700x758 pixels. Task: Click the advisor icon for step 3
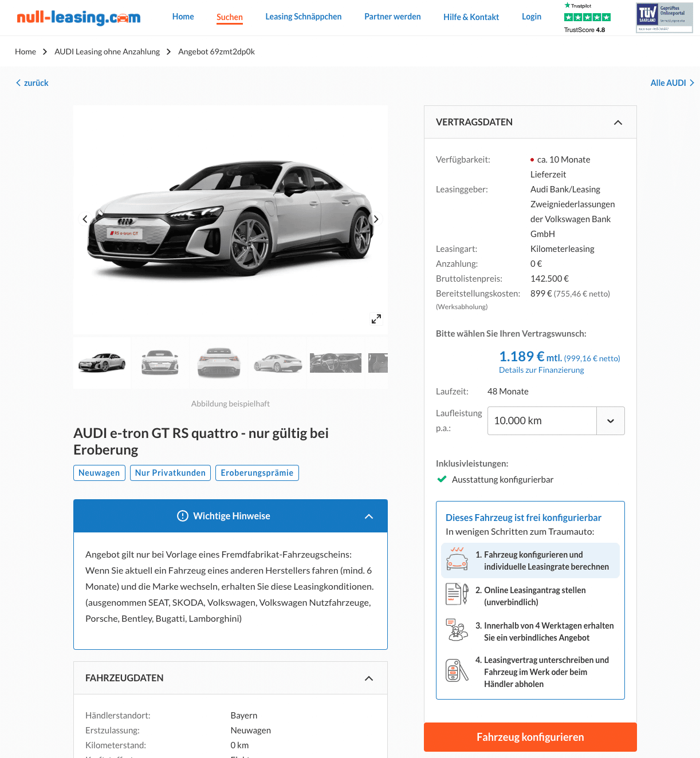coord(457,630)
